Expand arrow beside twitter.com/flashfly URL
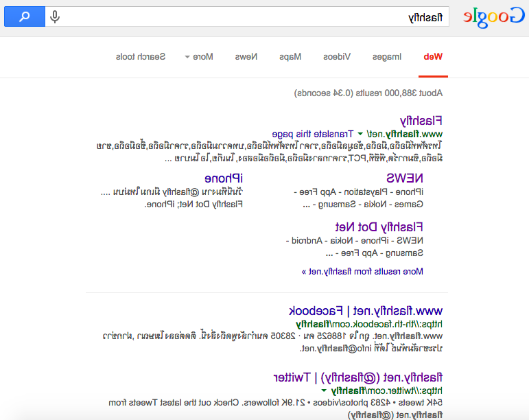Viewport: 529px width, 420px height. click(x=325, y=390)
